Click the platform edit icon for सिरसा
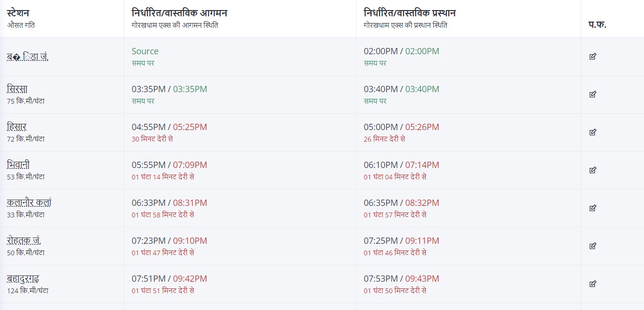 [x=593, y=95]
